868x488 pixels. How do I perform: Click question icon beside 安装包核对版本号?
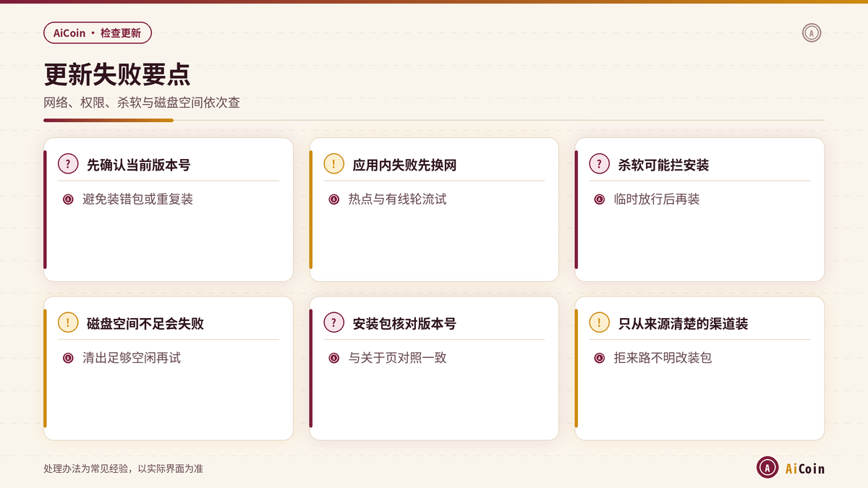point(333,322)
